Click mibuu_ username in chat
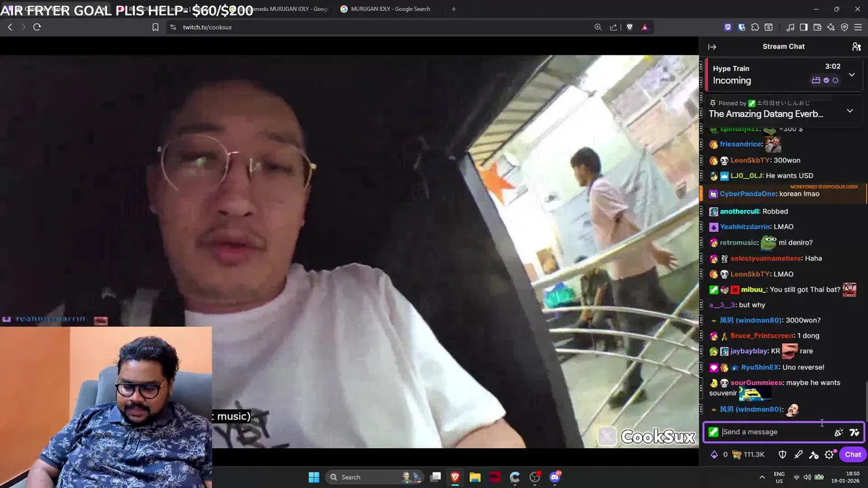 coord(753,289)
